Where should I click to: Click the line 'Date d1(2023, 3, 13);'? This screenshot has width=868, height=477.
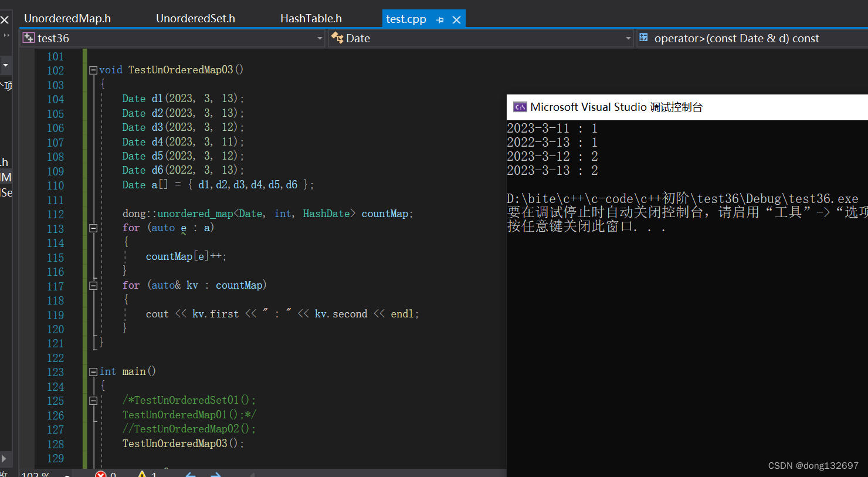click(x=183, y=99)
